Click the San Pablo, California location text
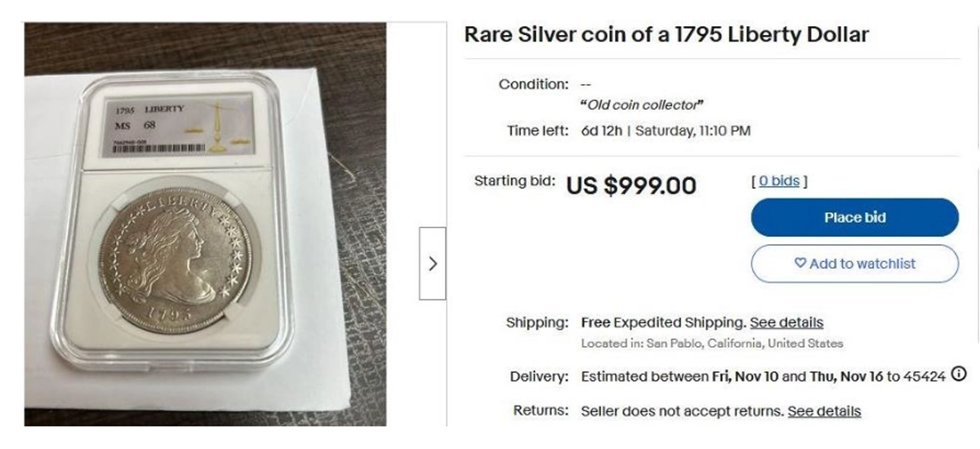This screenshot has height=449, width=980. 712,344
